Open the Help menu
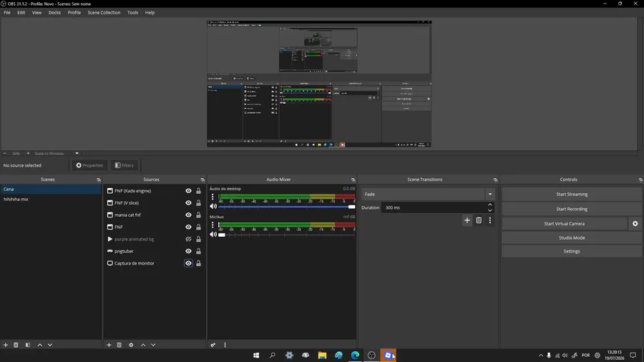 pos(150,13)
